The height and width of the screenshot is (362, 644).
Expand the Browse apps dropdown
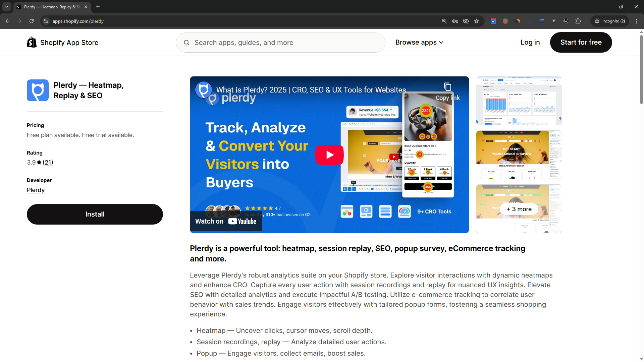(x=419, y=42)
